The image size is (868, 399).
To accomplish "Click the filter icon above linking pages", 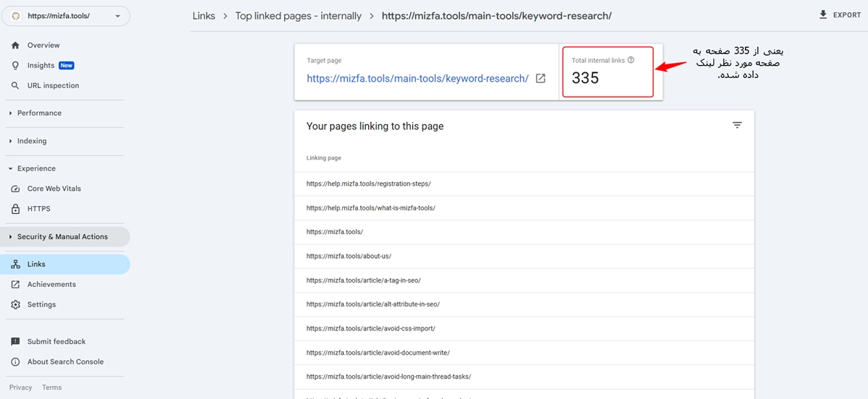I will coord(737,126).
